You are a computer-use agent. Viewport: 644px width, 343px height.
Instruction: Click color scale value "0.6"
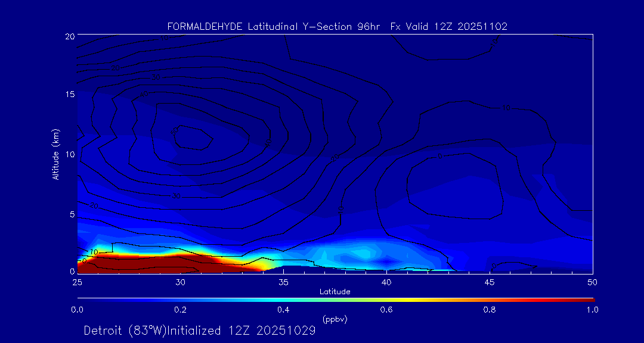pos(386,310)
